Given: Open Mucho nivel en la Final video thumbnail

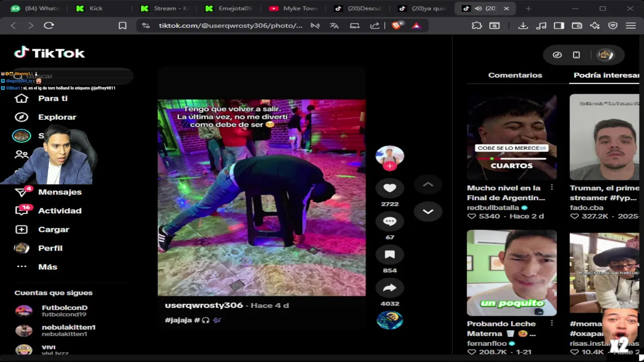Looking at the screenshot, I should point(512,137).
